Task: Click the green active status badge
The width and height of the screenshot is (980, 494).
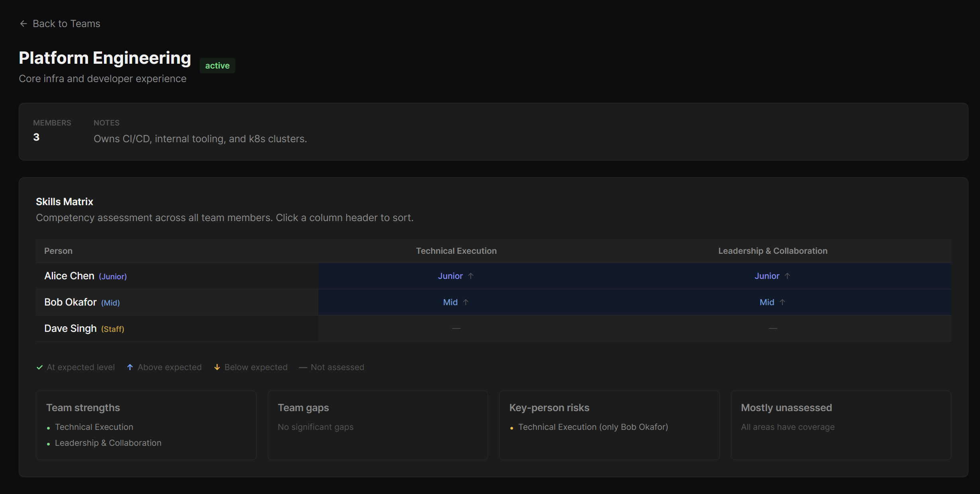Action: (217, 66)
